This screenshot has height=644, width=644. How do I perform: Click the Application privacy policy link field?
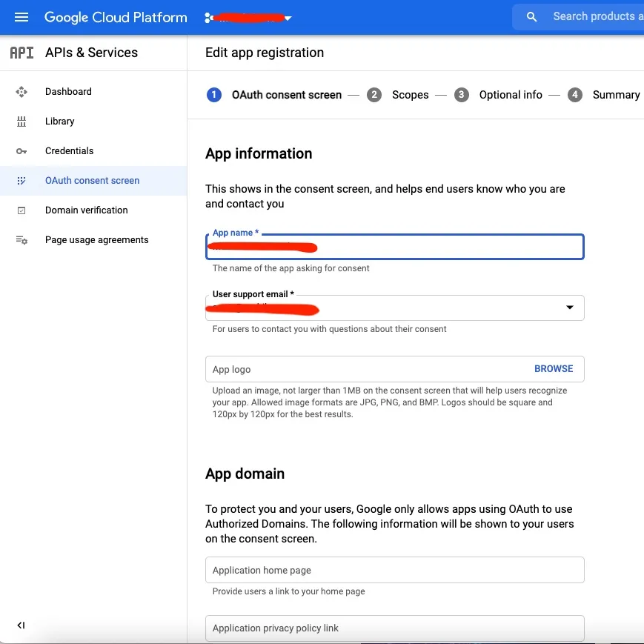(x=395, y=628)
